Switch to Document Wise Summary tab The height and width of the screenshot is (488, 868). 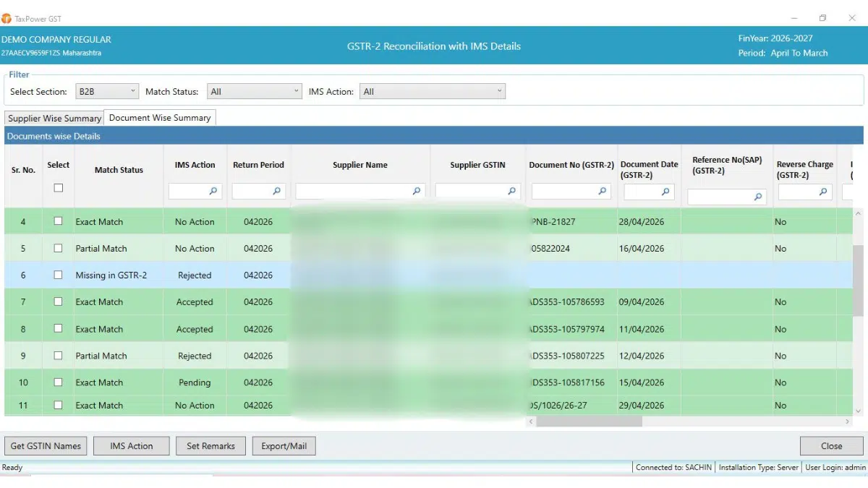(x=160, y=118)
